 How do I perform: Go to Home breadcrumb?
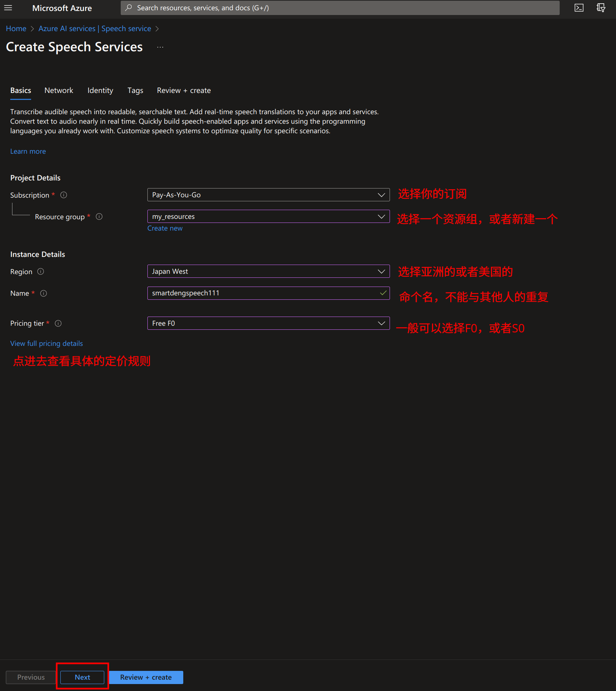[16, 29]
